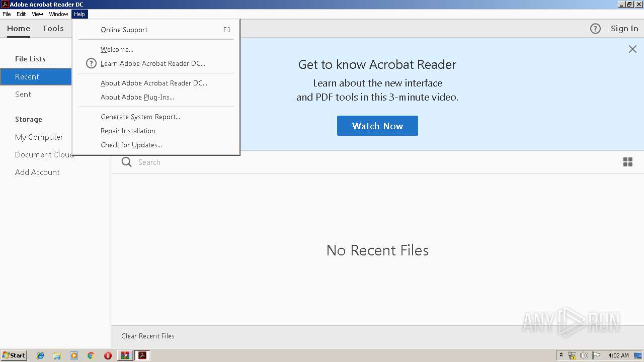Click Sign In

point(624,29)
